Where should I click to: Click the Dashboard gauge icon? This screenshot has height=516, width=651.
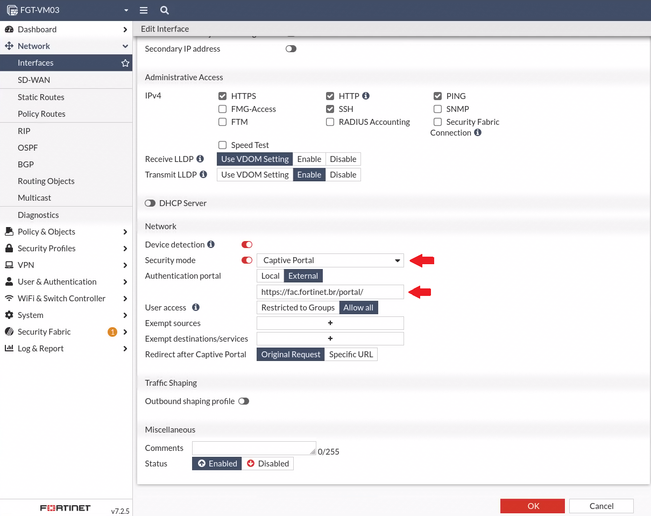(9, 29)
